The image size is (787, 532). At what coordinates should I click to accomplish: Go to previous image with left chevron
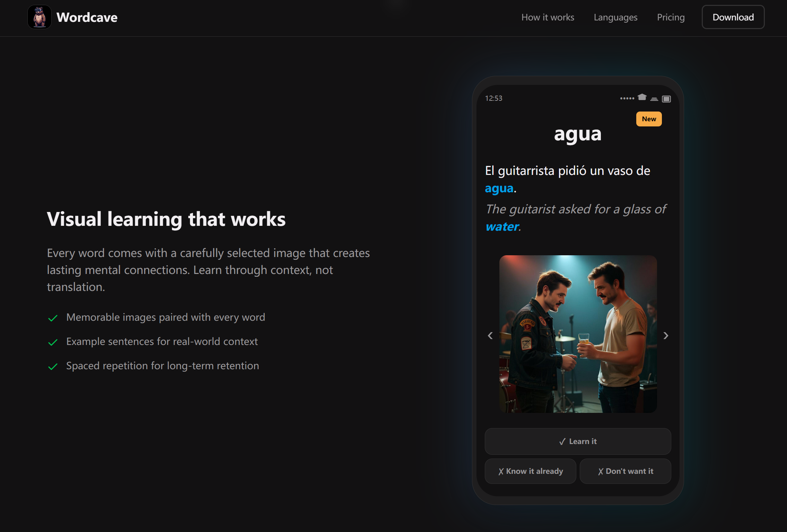[x=490, y=335]
